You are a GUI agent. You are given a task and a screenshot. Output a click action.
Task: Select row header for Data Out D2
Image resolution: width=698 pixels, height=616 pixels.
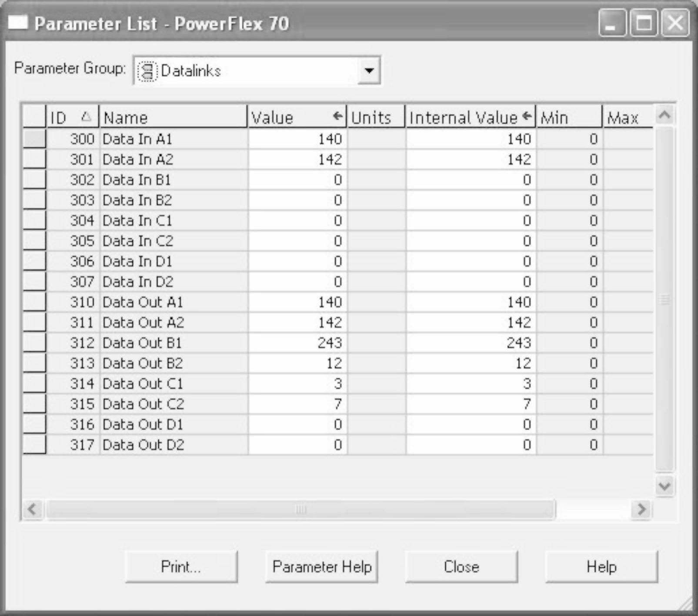tap(34, 445)
